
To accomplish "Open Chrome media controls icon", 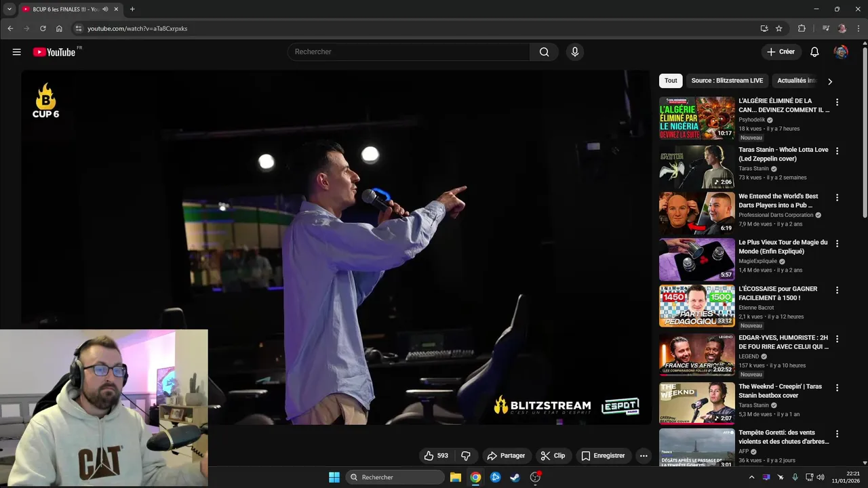I will pos(825,28).
